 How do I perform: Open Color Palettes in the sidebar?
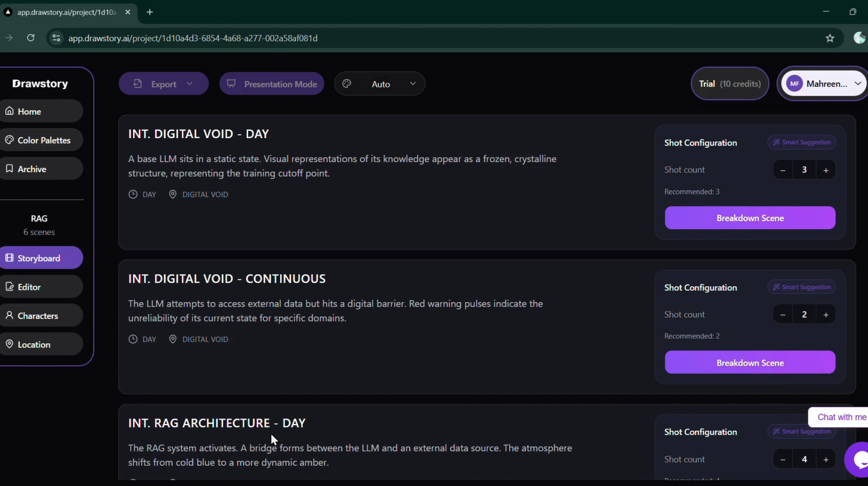41,140
